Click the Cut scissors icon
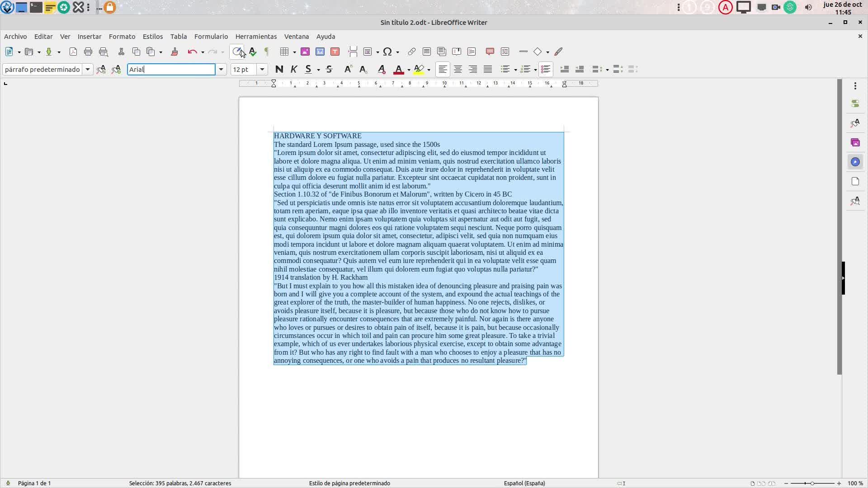The image size is (868, 488). point(121,52)
